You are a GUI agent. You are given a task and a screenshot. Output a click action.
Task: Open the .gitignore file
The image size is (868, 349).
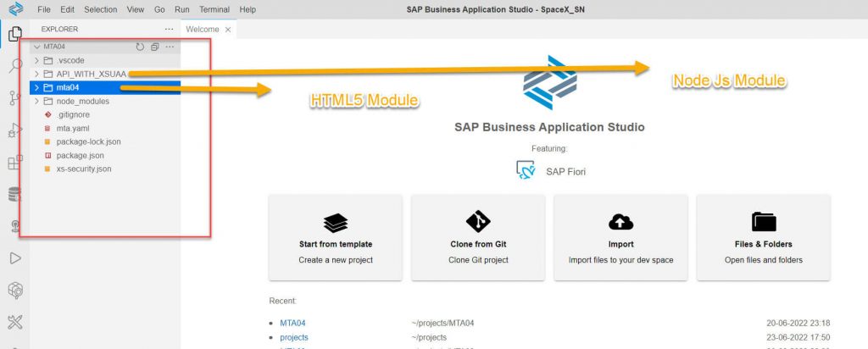click(x=73, y=114)
